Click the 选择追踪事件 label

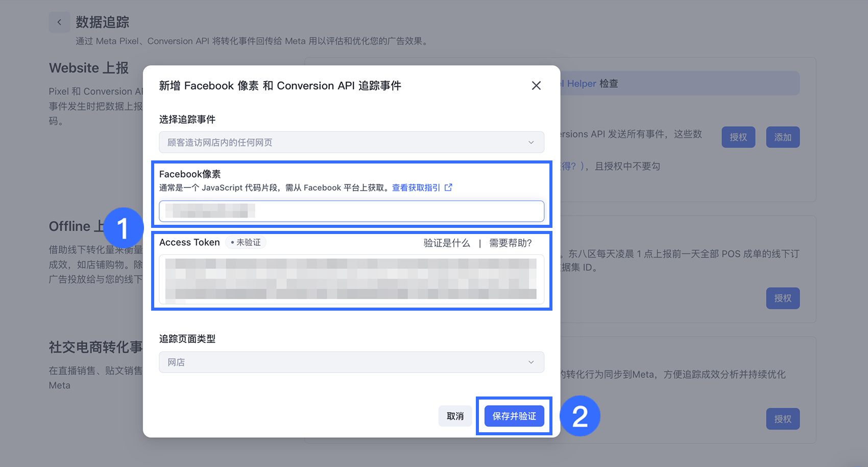(187, 119)
